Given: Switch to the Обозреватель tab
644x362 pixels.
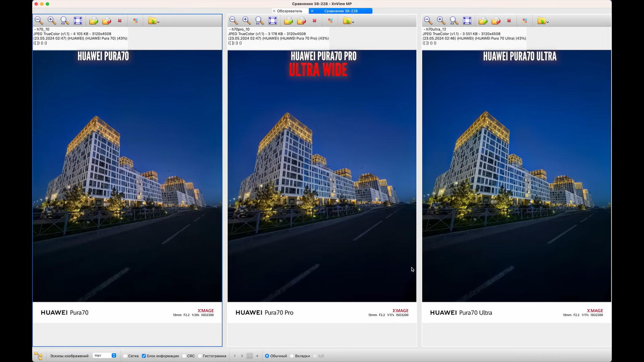Looking at the screenshot, I should (289, 11).
